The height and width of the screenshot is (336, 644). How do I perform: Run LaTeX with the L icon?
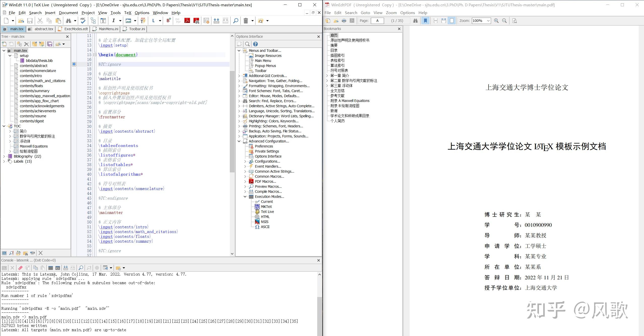[x=153, y=21]
